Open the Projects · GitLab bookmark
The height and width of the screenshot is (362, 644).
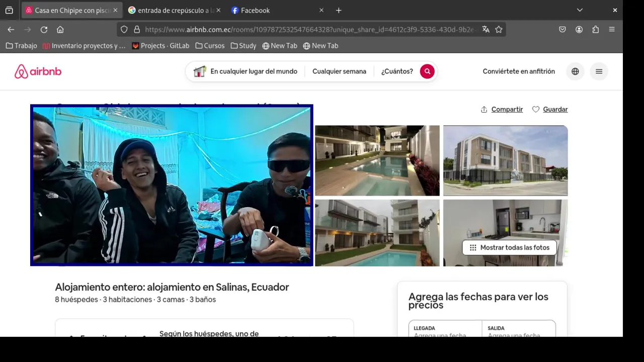click(x=160, y=46)
